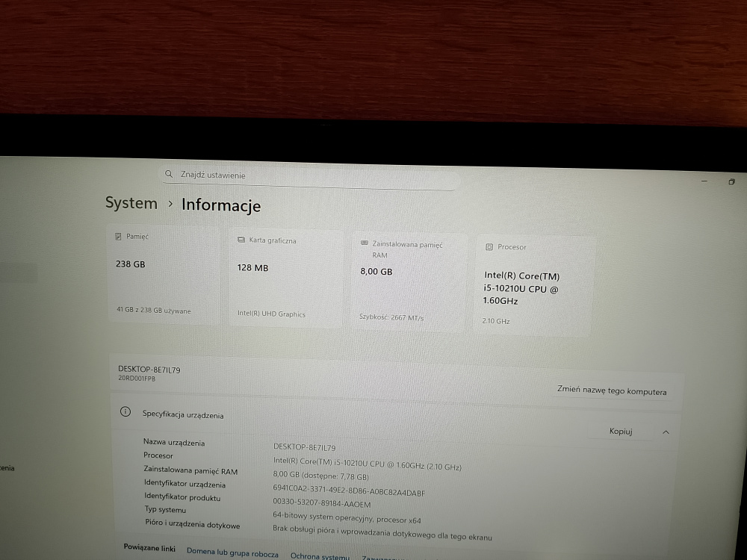Click the Karta graficzna card icon
747x560 pixels.
241,240
